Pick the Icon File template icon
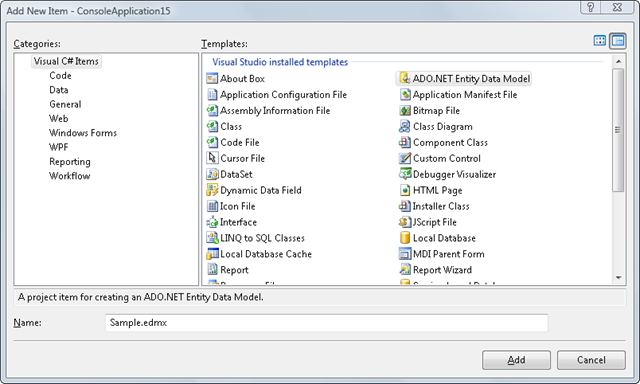The width and height of the screenshot is (640, 384). pyautogui.click(x=212, y=206)
